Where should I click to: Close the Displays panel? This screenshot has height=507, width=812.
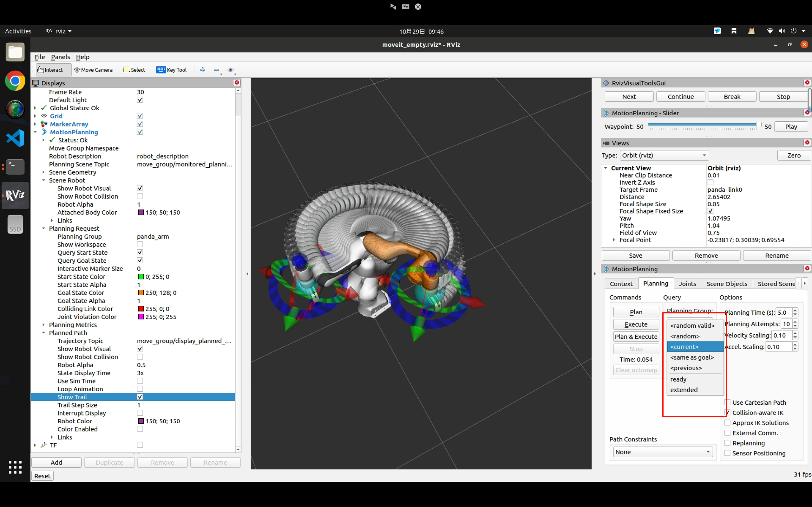237,82
